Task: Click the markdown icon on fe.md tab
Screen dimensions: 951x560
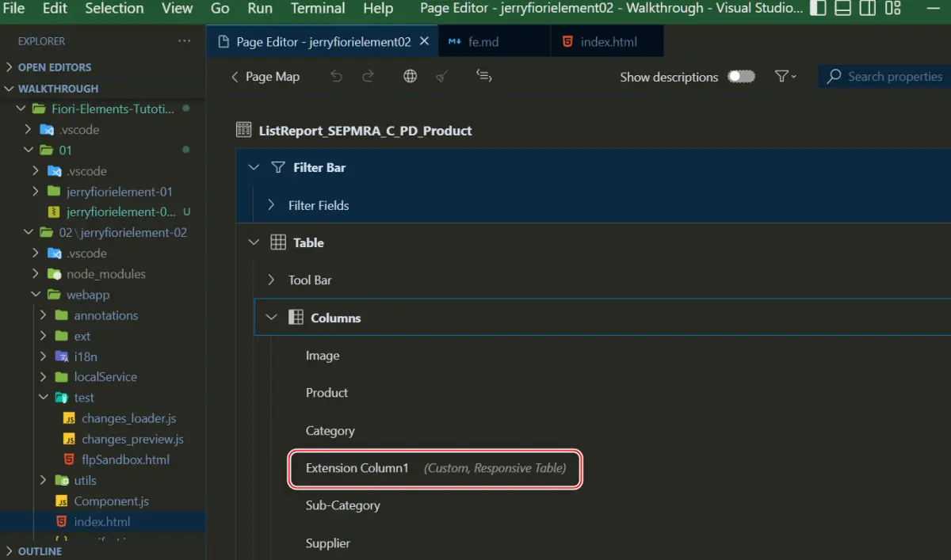Action: pyautogui.click(x=455, y=41)
